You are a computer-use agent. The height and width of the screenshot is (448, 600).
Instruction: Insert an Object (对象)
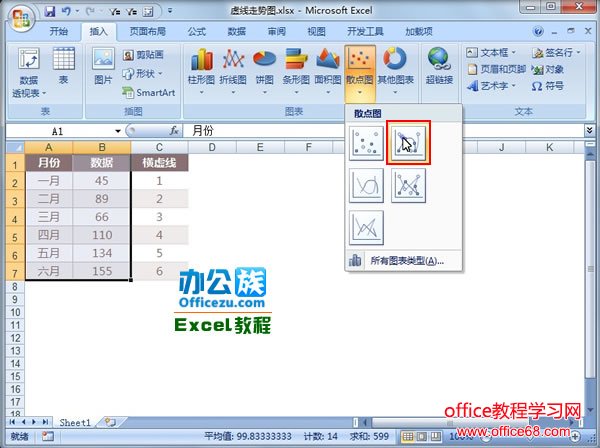point(548,69)
